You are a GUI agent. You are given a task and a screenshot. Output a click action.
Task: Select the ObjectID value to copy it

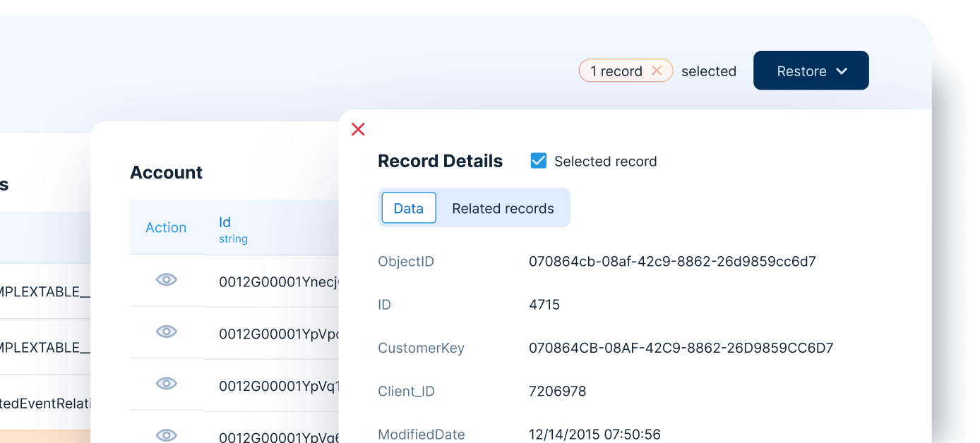673,261
